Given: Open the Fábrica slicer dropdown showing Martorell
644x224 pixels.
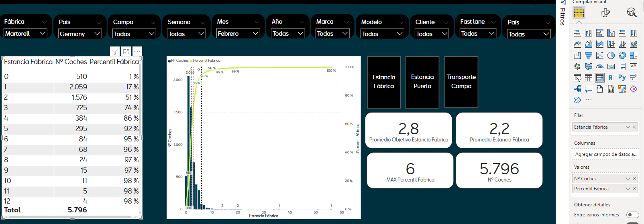Looking at the screenshot, I should (x=25, y=34).
